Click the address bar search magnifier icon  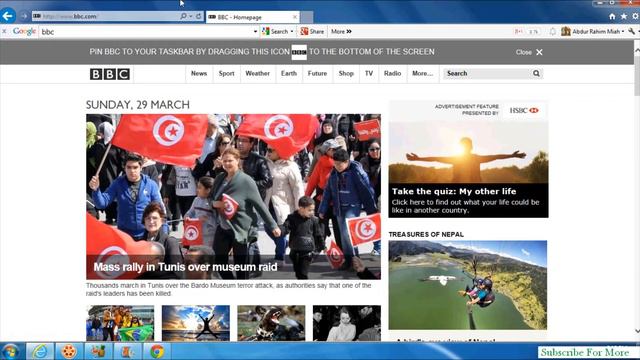pos(183,16)
